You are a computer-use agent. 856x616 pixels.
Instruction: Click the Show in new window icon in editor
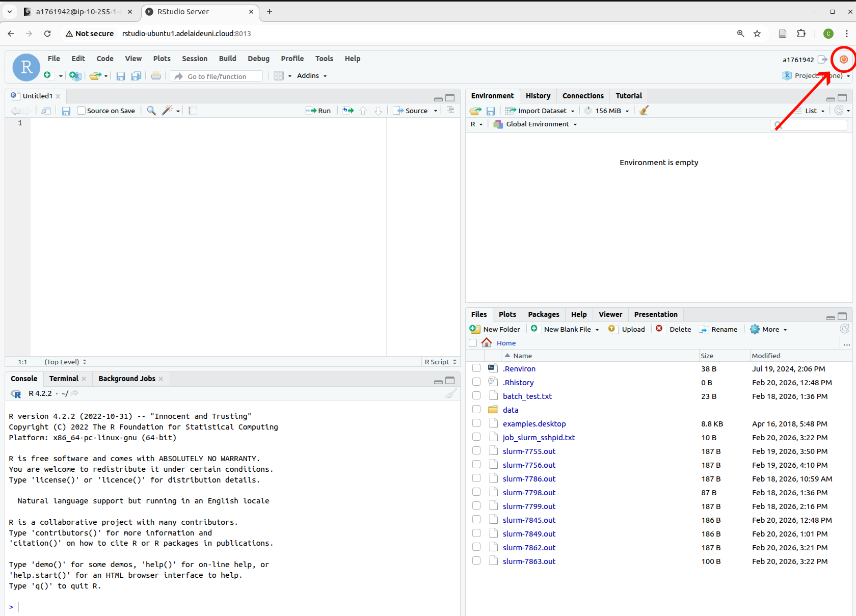pyautogui.click(x=46, y=111)
